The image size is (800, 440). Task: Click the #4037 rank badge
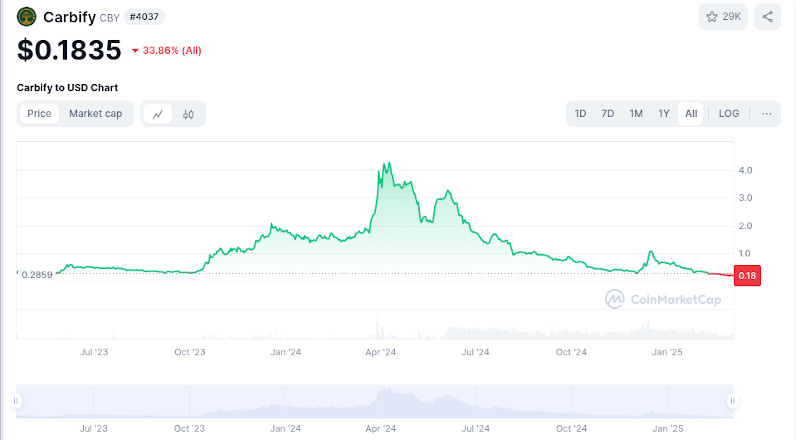[x=144, y=17]
